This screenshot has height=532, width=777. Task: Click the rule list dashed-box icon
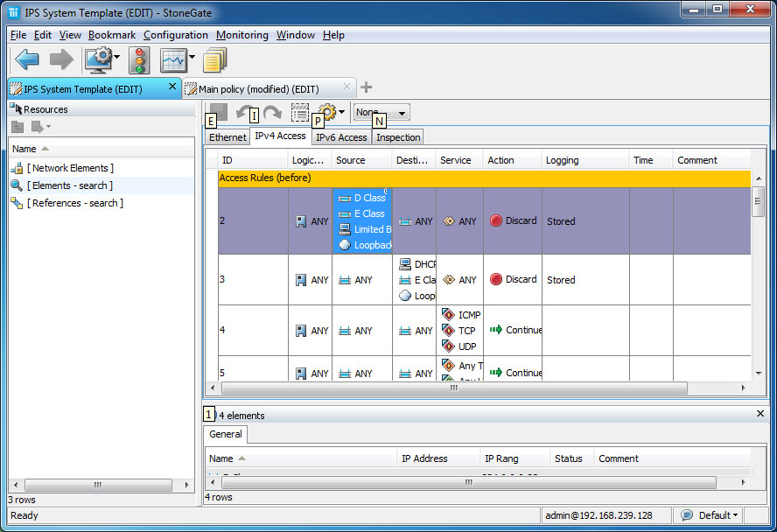(300, 113)
